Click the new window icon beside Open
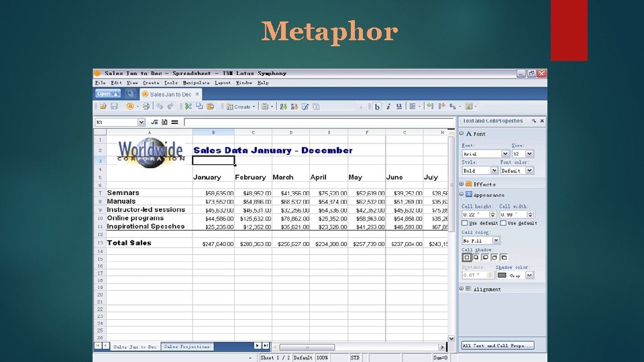The image size is (644, 362). point(129,94)
